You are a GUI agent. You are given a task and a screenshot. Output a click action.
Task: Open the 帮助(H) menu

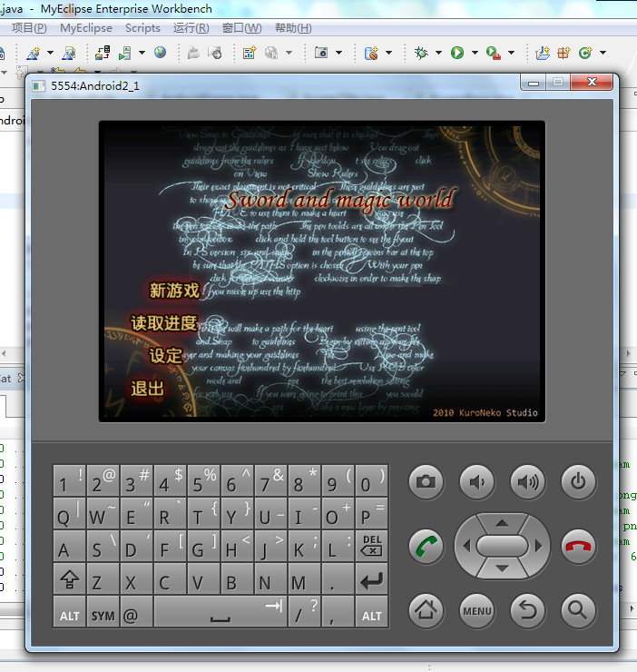pos(293,28)
